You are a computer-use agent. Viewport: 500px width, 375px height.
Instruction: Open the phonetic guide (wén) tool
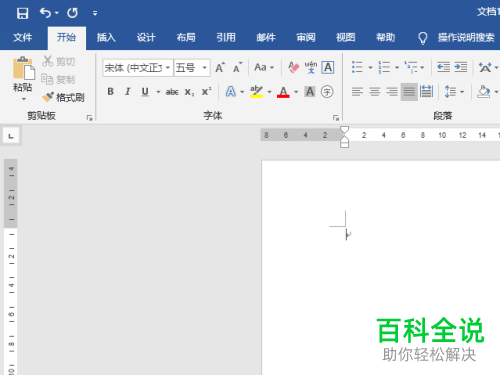pos(311,68)
